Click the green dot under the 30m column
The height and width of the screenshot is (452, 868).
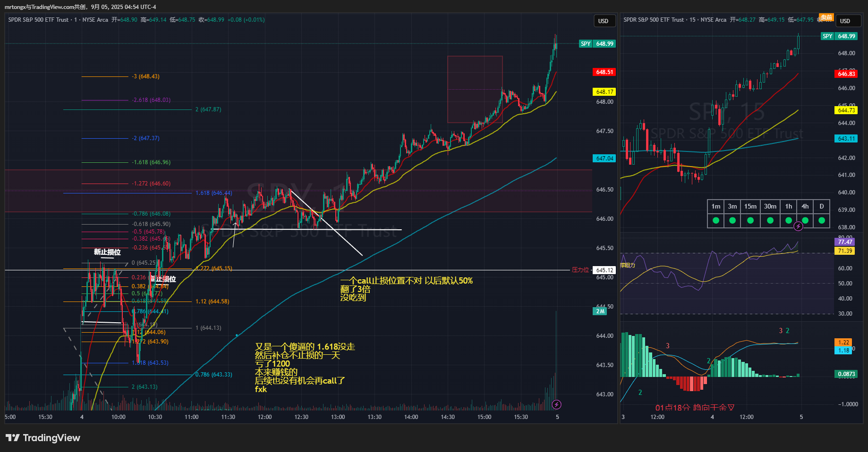coord(770,220)
